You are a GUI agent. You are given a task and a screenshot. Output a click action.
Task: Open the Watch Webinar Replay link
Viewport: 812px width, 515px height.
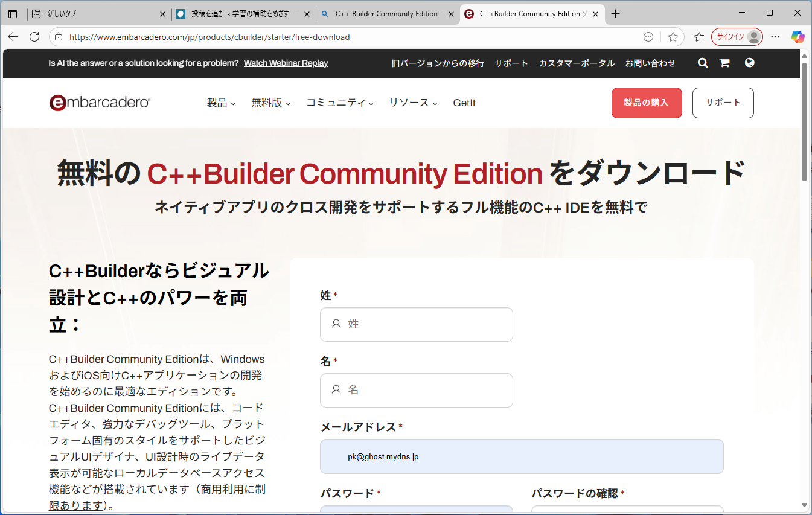coord(286,63)
